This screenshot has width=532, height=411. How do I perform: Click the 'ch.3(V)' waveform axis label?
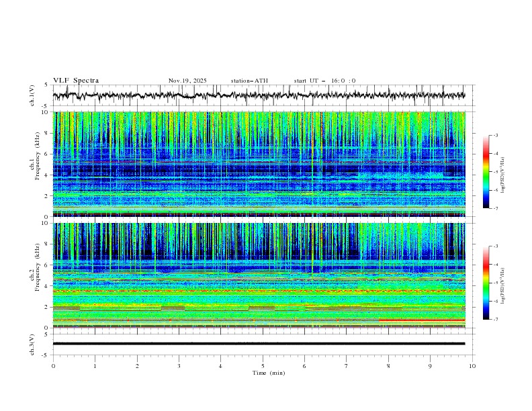click(x=32, y=345)
